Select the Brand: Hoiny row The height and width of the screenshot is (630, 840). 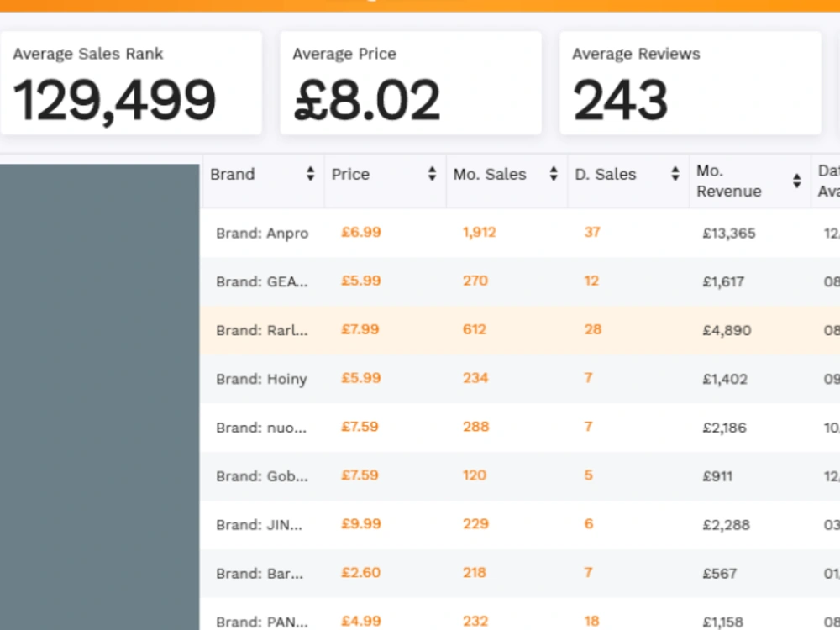(x=520, y=379)
